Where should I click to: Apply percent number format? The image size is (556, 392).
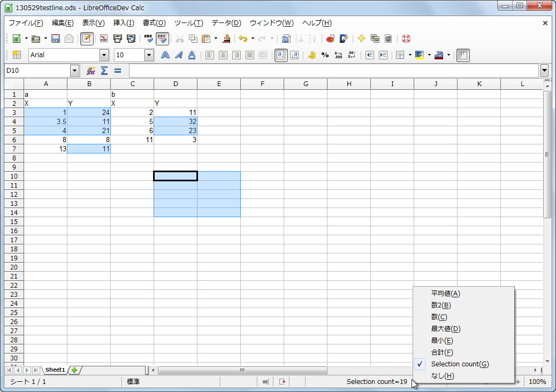[325, 55]
